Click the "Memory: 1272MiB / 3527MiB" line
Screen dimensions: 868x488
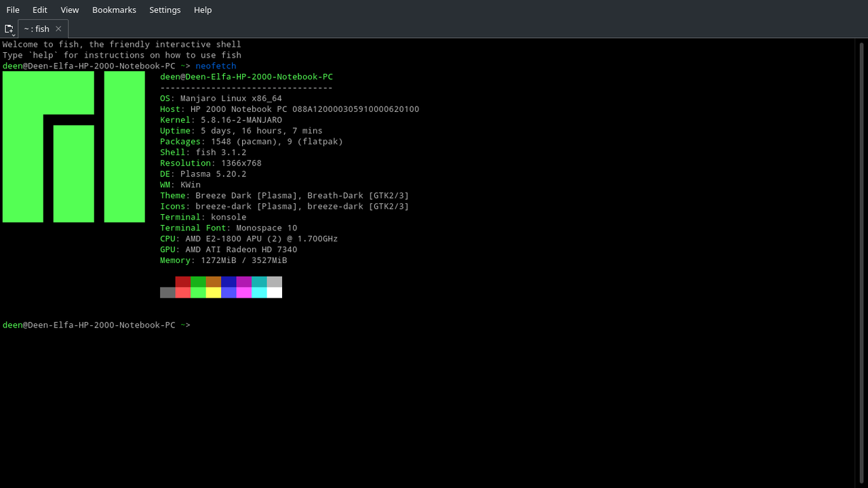pyautogui.click(x=224, y=261)
